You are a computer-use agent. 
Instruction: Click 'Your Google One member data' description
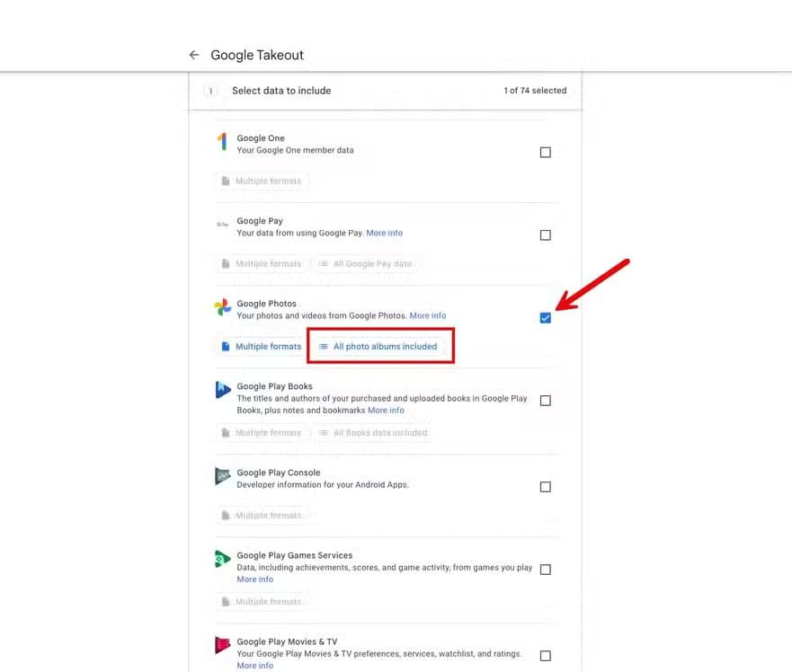pyautogui.click(x=295, y=150)
